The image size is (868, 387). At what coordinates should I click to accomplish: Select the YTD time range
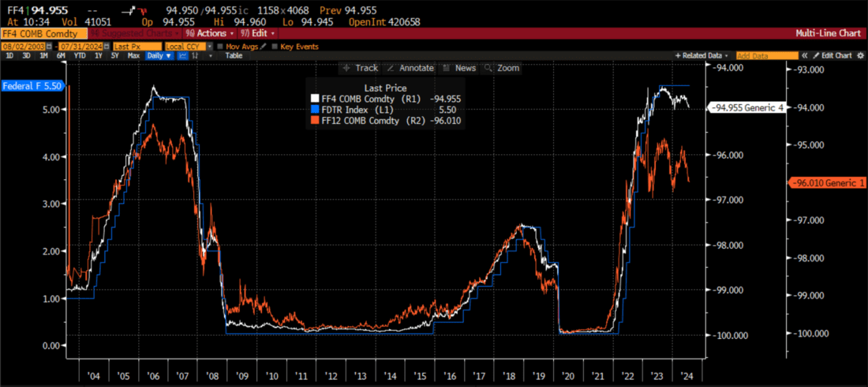click(x=80, y=56)
